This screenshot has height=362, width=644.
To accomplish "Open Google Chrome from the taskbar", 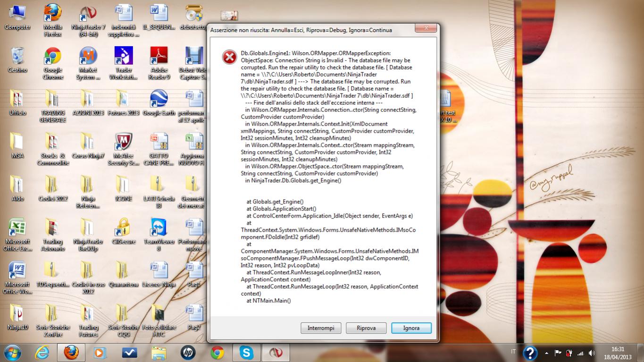I will click(217, 352).
